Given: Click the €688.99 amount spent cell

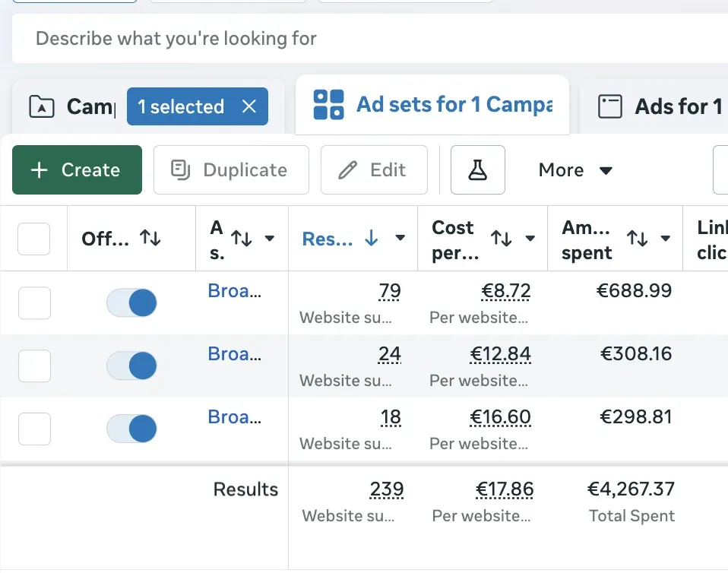Looking at the screenshot, I should pyautogui.click(x=635, y=290).
